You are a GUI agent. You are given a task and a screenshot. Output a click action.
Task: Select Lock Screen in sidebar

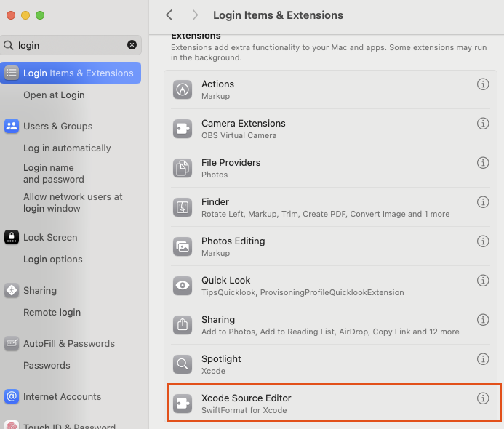click(x=50, y=238)
